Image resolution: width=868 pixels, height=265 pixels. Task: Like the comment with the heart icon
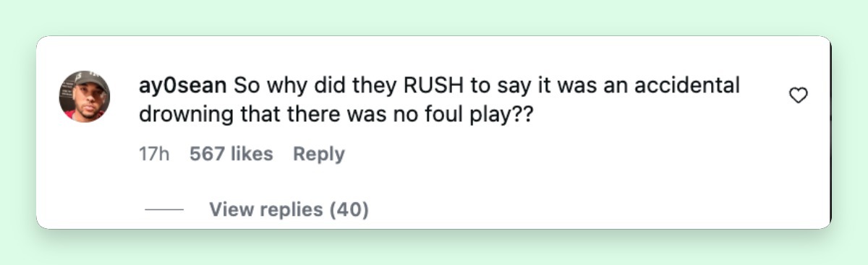click(x=798, y=95)
